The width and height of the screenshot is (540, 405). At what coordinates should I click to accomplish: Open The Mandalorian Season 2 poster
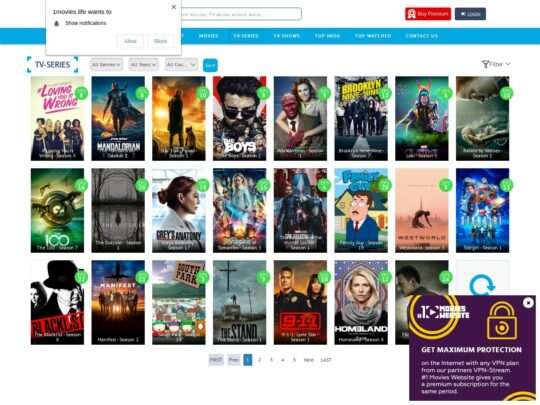[x=118, y=118]
